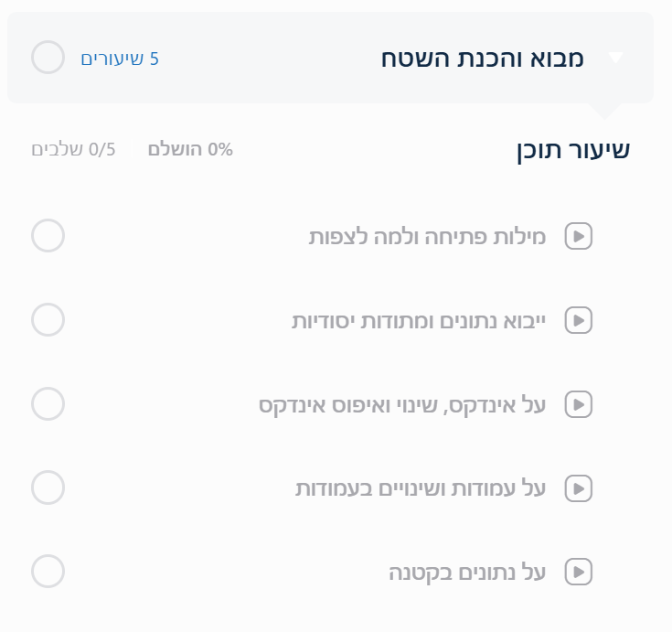Check the circle for the index lesson

[x=48, y=403]
